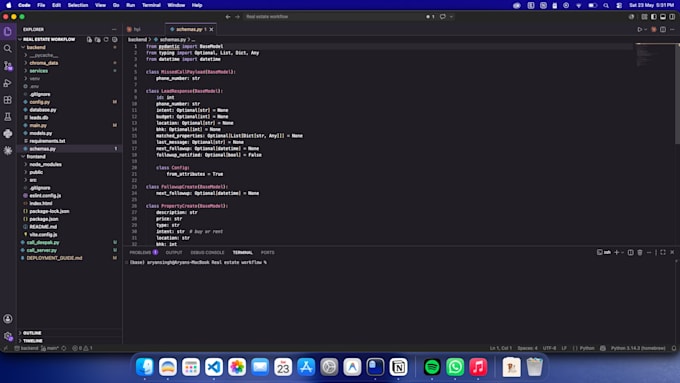The image size is (680, 383).
Task: Collapse the backend folder
Action: click(x=69, y=47)
